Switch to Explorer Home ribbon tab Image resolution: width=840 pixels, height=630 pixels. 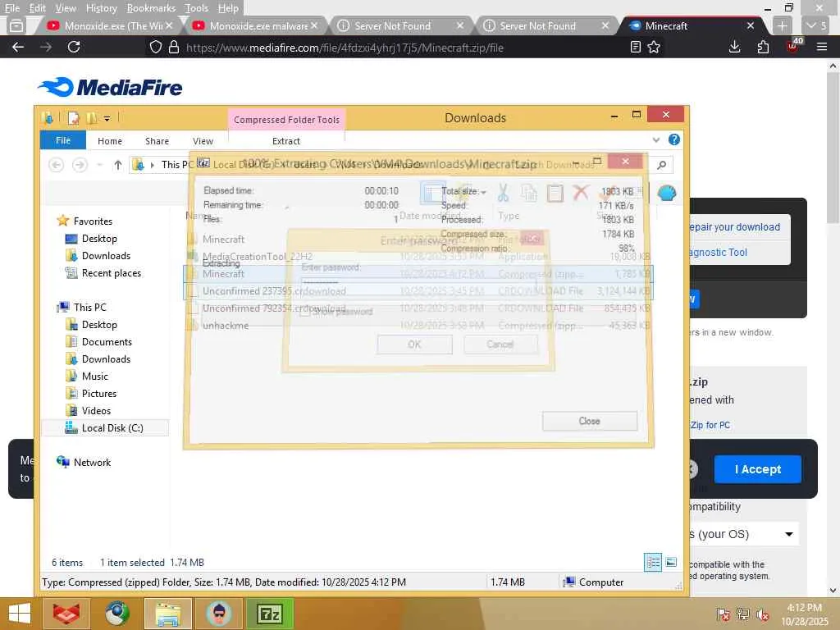110,141
